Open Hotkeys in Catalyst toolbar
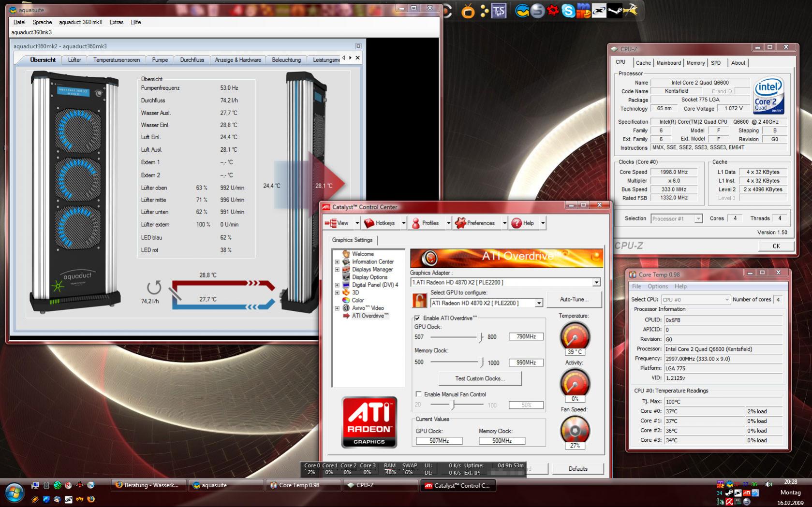The image size is (812, 507). [380, 223]
